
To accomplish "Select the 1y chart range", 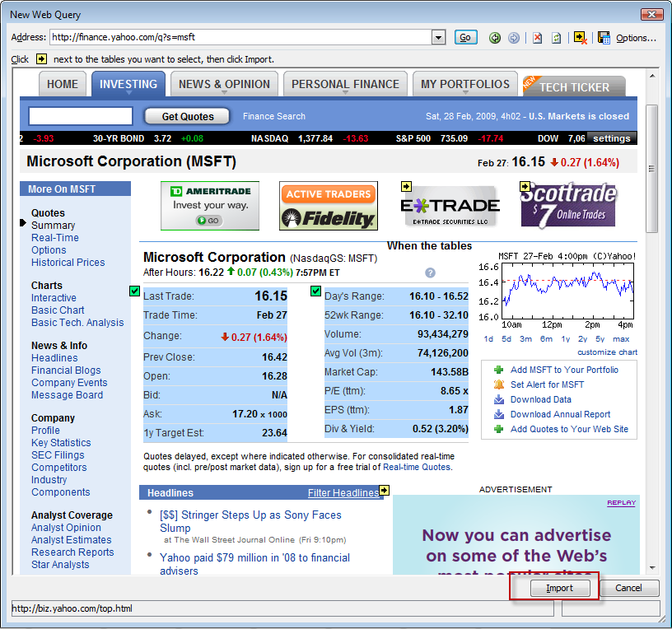I will 566,339.
